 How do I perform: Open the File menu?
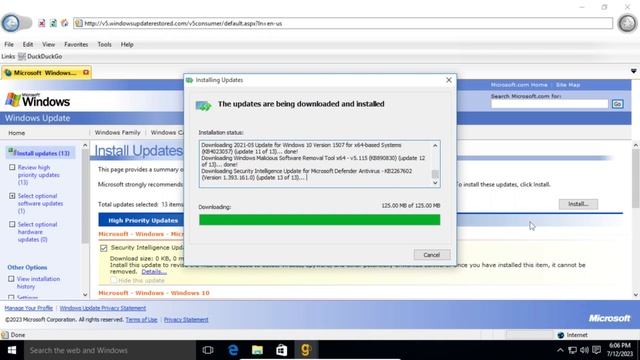click(9, 44)
